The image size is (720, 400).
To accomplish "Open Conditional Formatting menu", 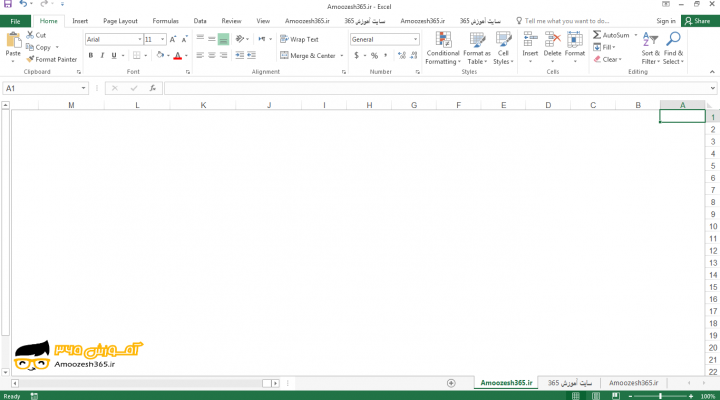I will pos(443,48).
